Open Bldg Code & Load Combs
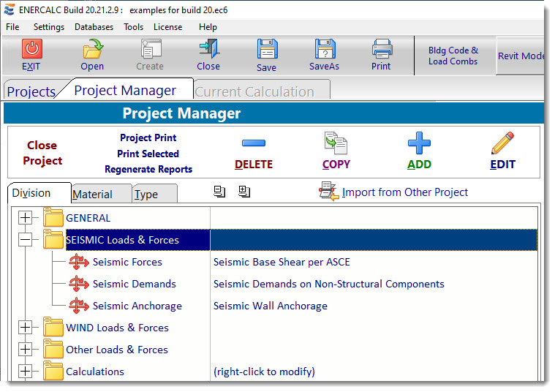 click(x=453, y=56)
